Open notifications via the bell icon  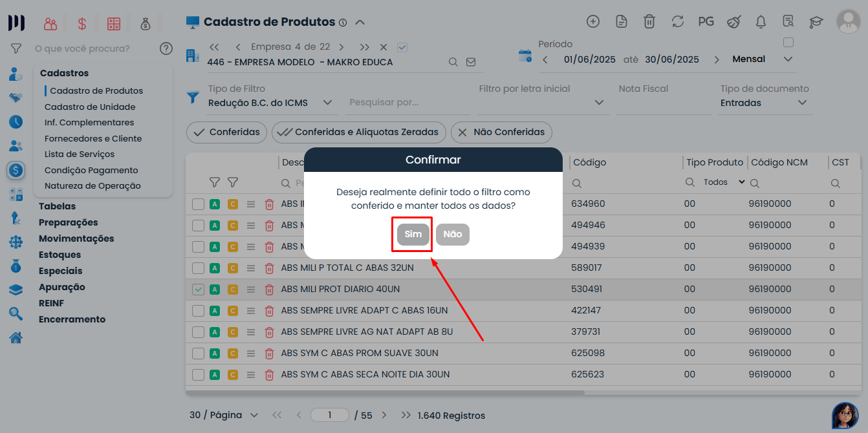tap(761, 21)
